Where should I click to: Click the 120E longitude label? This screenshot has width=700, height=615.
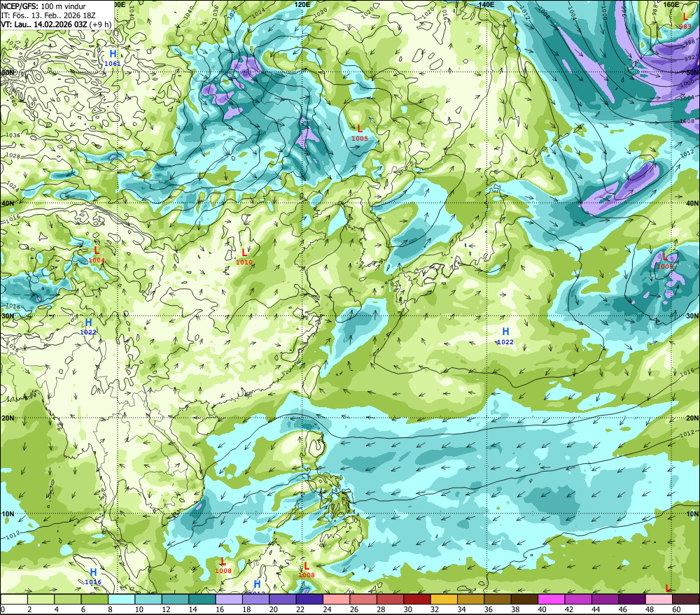302,4
